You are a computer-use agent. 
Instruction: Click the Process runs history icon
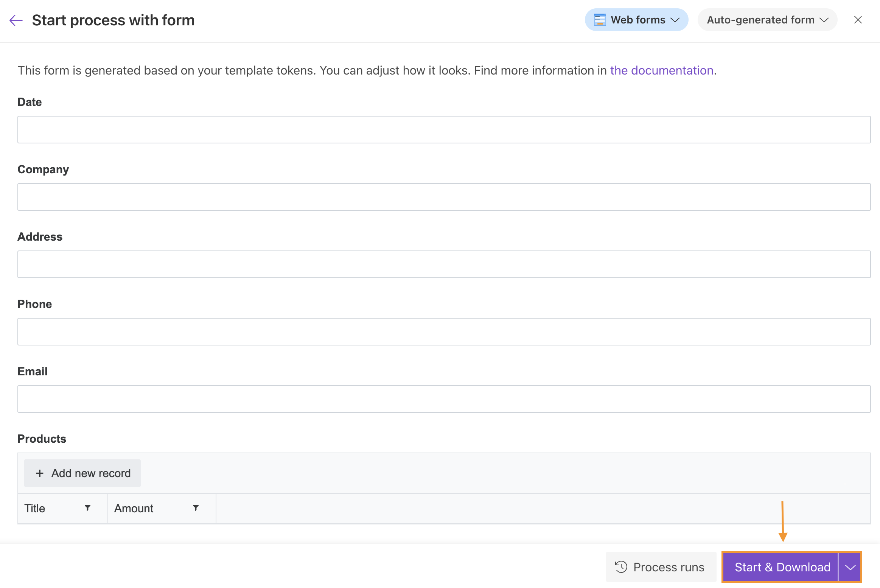point(621,567)
